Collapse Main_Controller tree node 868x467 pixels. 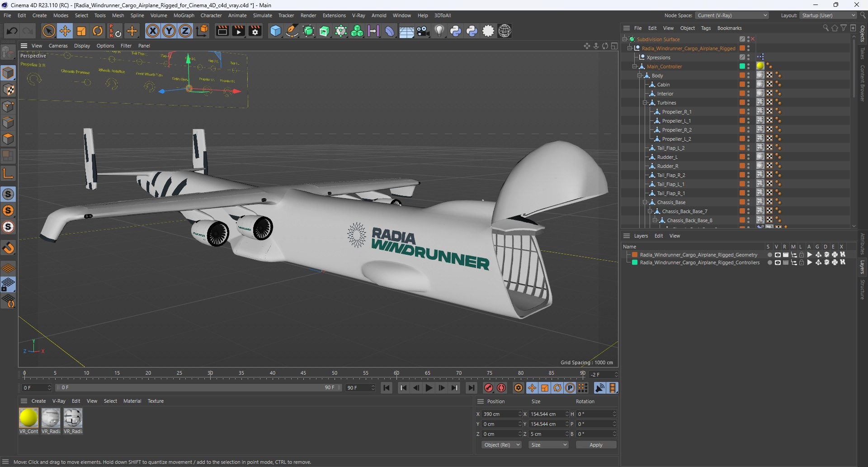coord(634,67)
